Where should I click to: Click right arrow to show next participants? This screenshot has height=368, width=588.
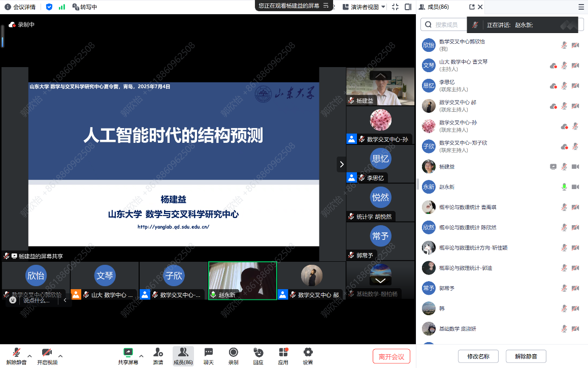click(x=341, y=164)
